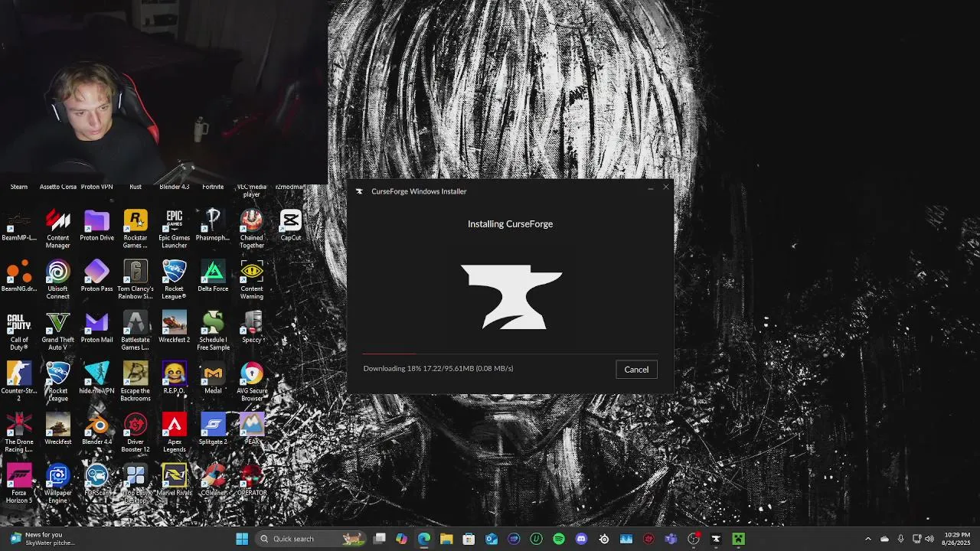Open Proton Mail desktop shortcut
The image size is (980, 551).
click(x=96, y=328)
